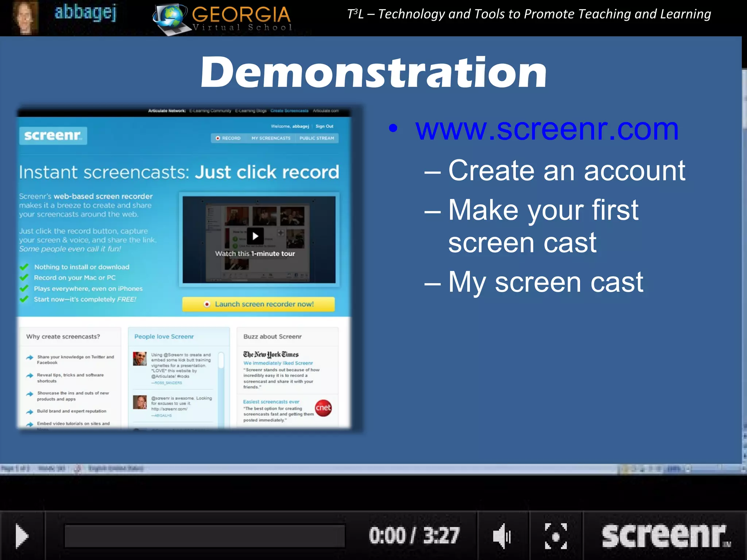Open 'We immediately liked Screenr' link
747x560 pixels.
coord(278,363)
